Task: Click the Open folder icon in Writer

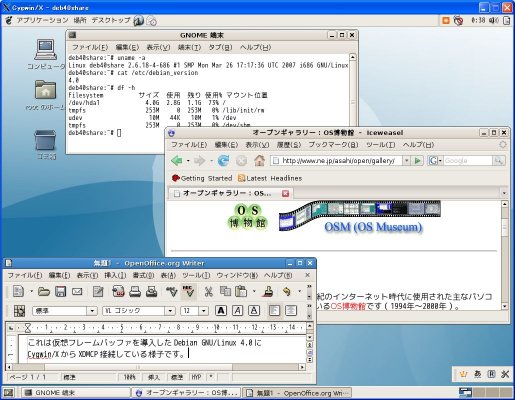Action: [44, 292]
